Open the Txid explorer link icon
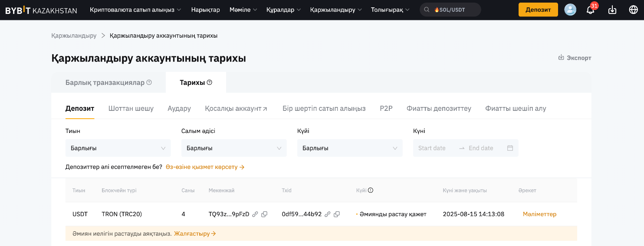Viewport: 644px width, 246px height. pyautogui.click(x=328, y=214)
